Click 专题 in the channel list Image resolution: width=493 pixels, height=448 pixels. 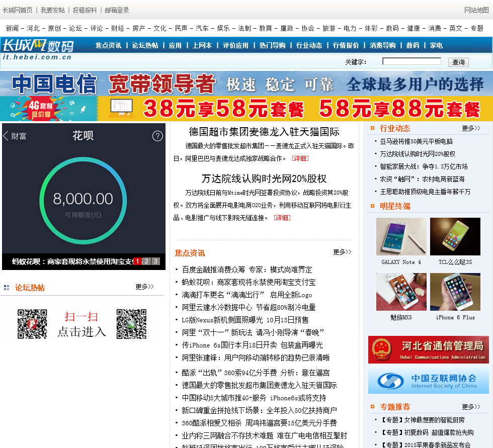click(477, 28)
